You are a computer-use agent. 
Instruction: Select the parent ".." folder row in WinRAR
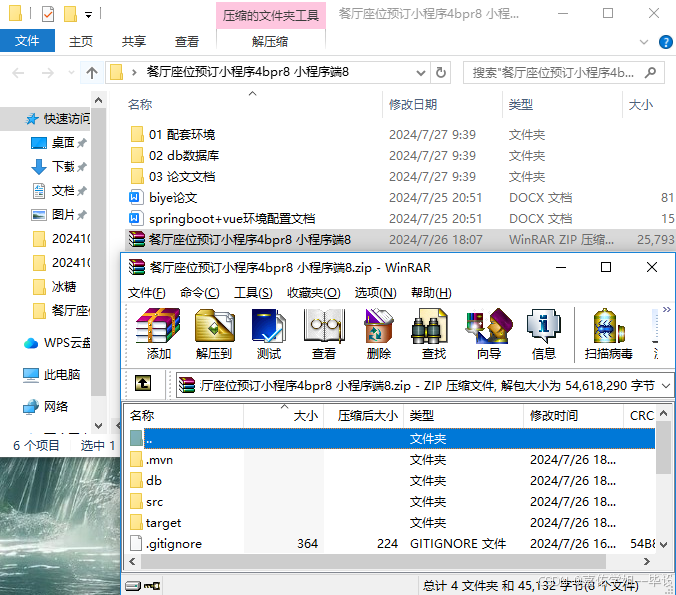pos(392,438)
